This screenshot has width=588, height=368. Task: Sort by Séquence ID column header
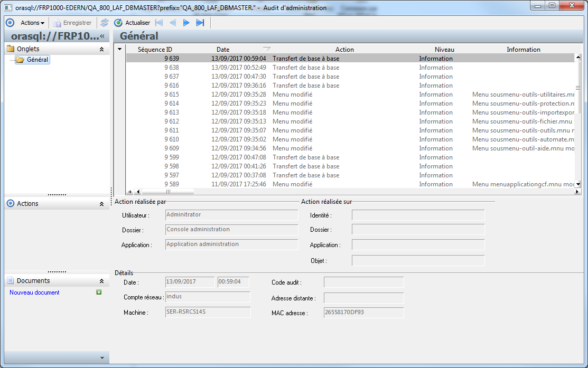point(155,50)
